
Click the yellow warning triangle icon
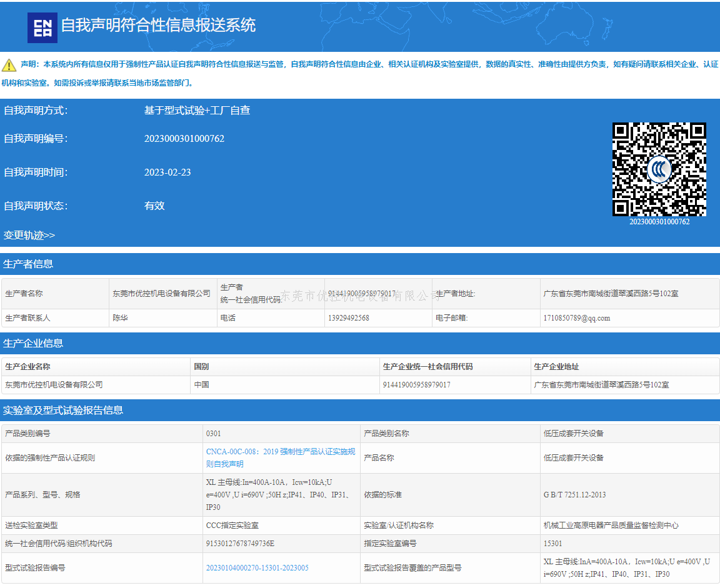coord(9,65)
